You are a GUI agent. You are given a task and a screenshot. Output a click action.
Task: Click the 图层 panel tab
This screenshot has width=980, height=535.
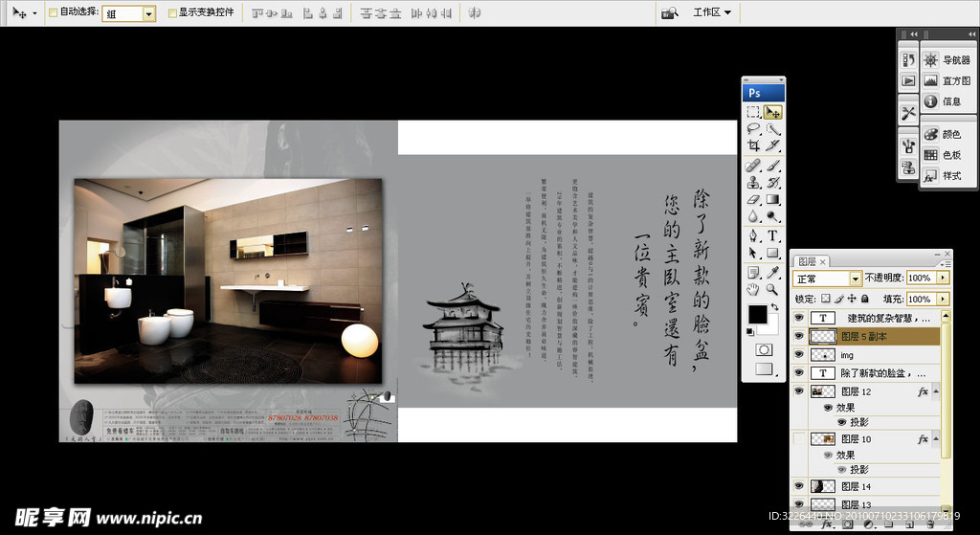[807, 261]
